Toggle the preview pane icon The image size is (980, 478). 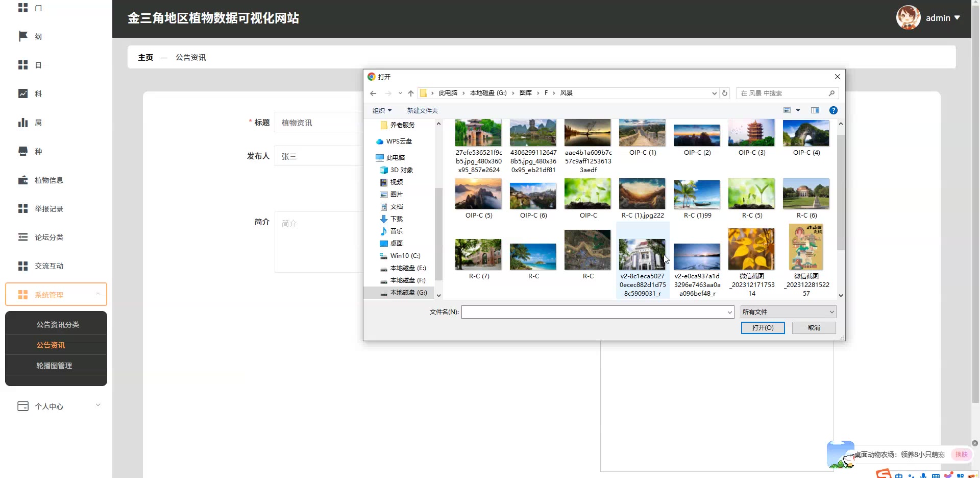tap(815, 110)
